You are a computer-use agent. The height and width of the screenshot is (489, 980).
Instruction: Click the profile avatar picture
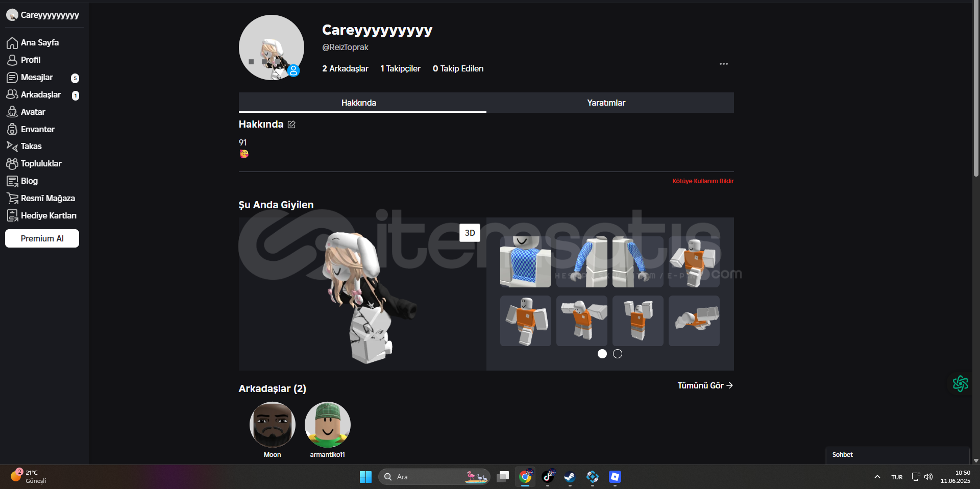(x=272, y=47)
